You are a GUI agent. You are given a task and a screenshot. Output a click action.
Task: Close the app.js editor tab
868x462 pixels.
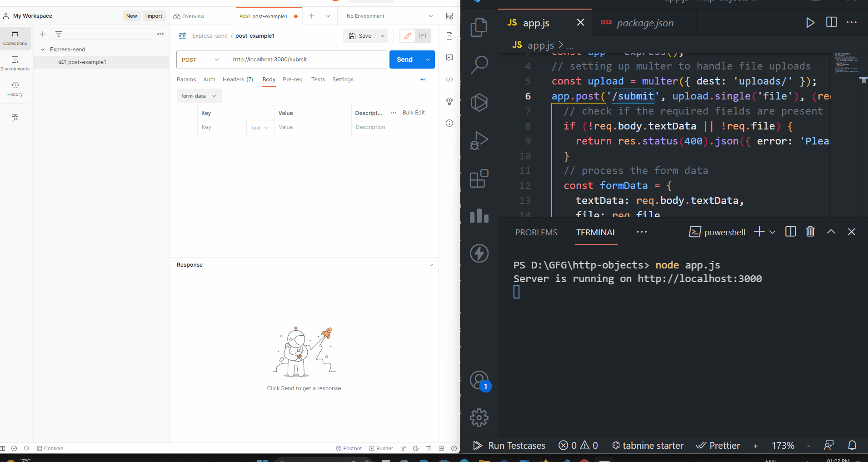coord(580,22)
